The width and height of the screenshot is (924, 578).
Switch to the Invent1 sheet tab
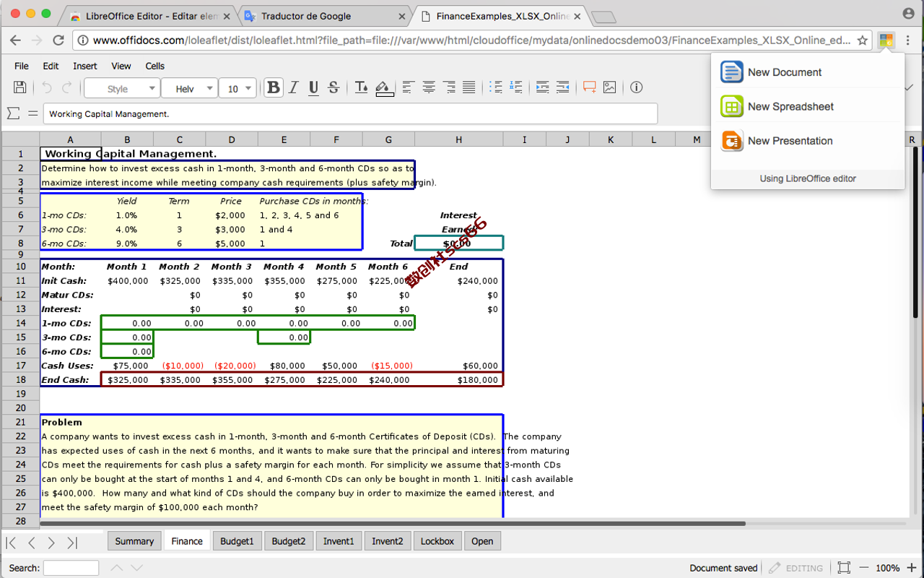pyautogui.click(x=339, y=541)
